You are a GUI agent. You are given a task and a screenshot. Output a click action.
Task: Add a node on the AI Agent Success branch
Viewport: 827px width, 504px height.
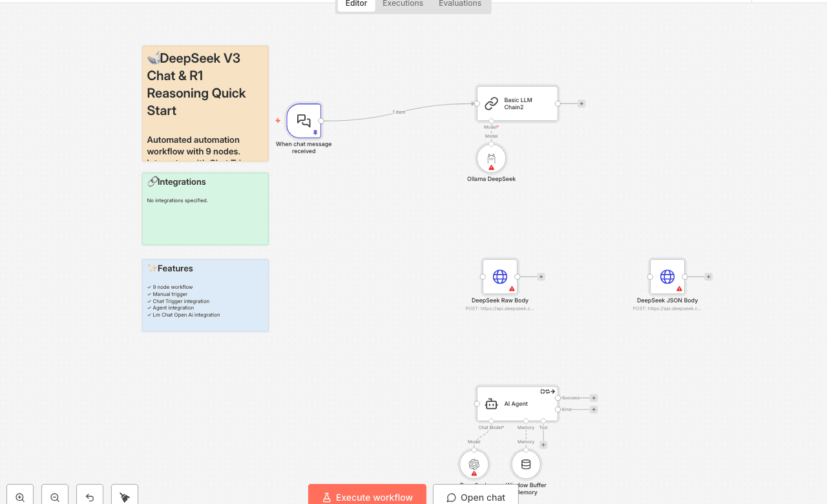[594, 397]
